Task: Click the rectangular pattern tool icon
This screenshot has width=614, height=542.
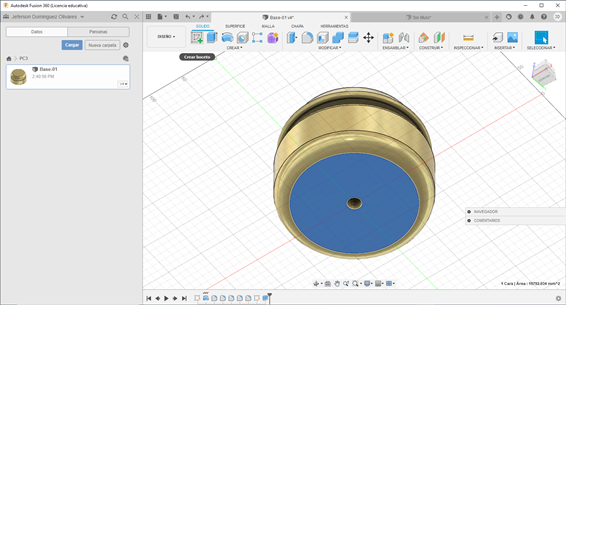Action: (x=257, y=38)
